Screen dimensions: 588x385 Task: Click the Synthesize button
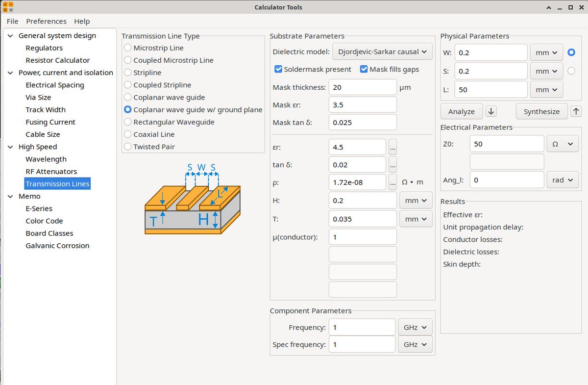click(541, 111)
